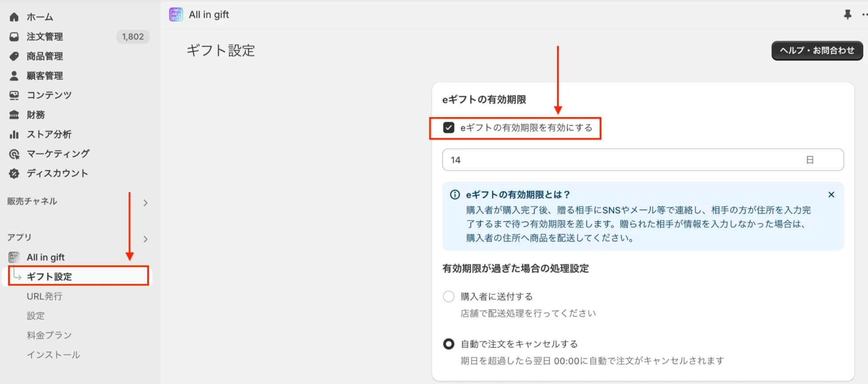Click the ヘルプ・お問合わせ button
The image size is (868, 384).
pyautogui.click(x=817, y=51)
